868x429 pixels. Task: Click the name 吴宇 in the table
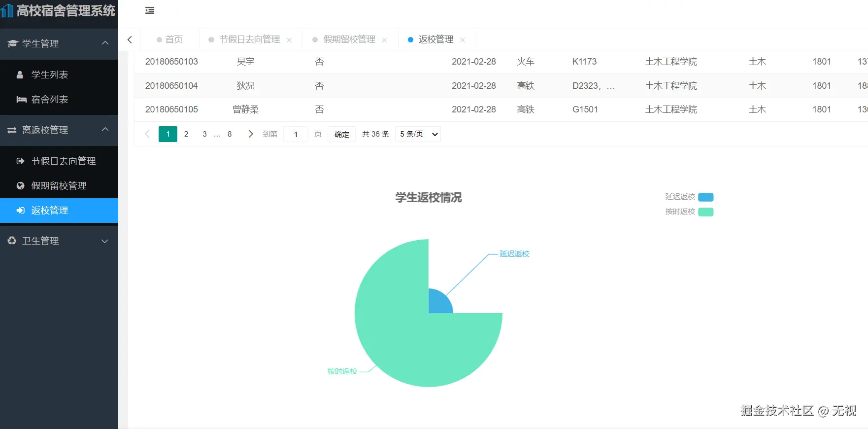(x=245, y=62)
